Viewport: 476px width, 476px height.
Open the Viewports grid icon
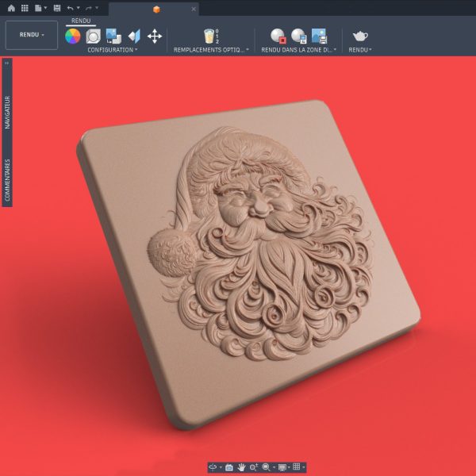[297, 467]
